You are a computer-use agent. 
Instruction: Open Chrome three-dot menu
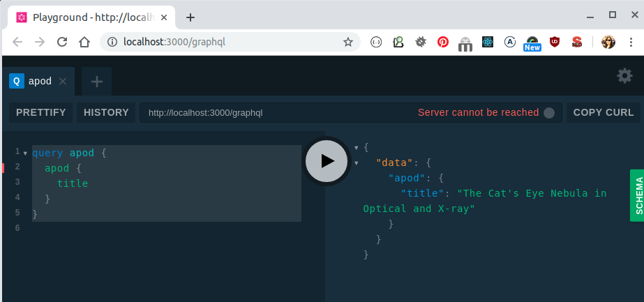pos(631,42)
